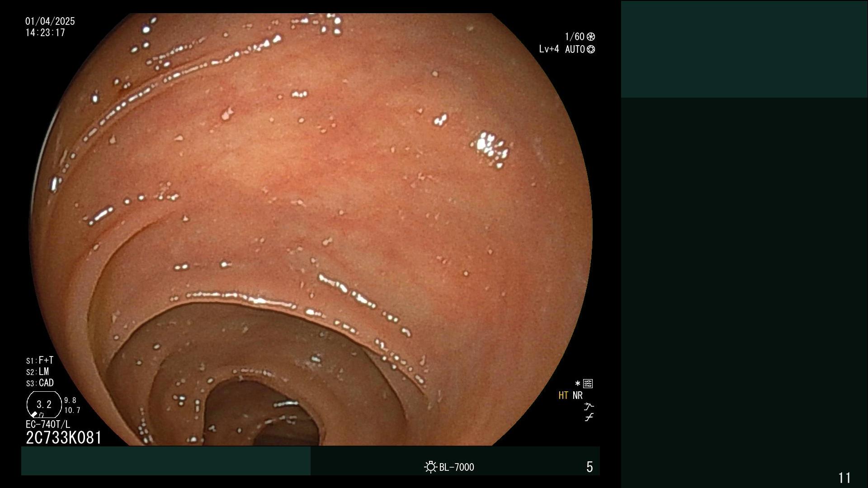Click the scope model EC-740T/L
Viewport: 868px width, 488px height.
pos(48,424)
